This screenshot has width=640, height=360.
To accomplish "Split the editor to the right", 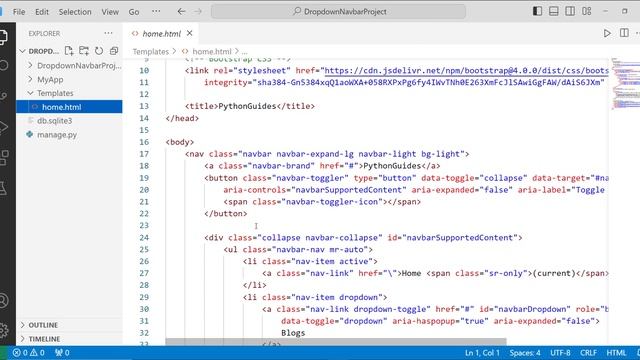I will (624, 33).
